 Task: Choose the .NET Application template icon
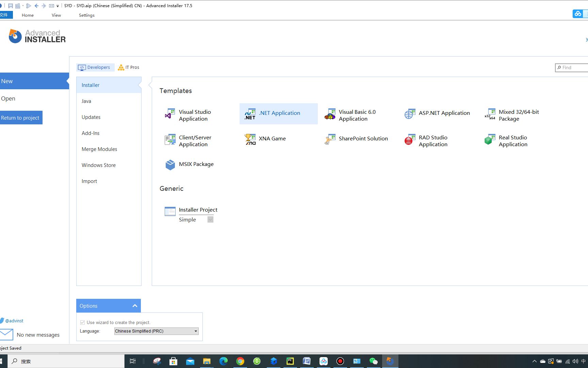click(x=250, y=114)
